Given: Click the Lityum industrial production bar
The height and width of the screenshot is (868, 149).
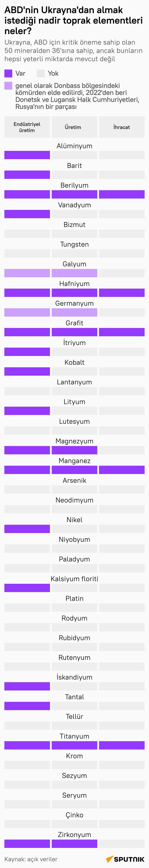Looking at the screenshot, I should (27, 411).
